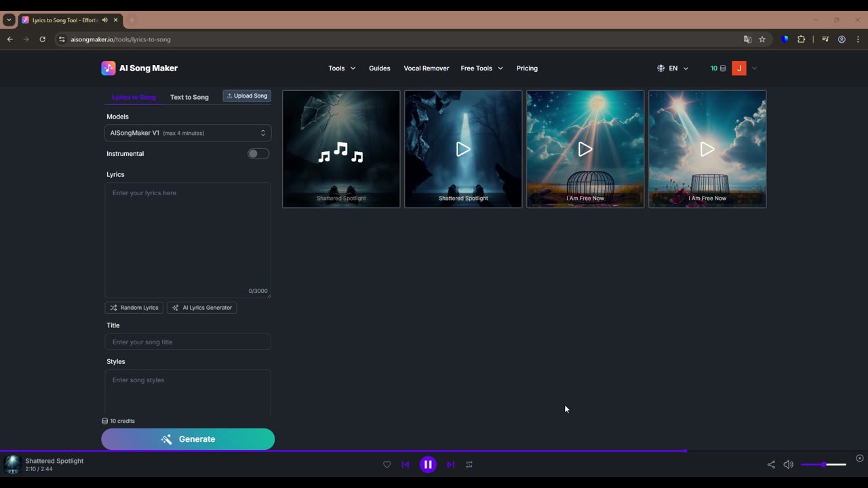Seek within the song progress bar
The image size is (868, 488).
pyautogui.click(x=434, y=451)
